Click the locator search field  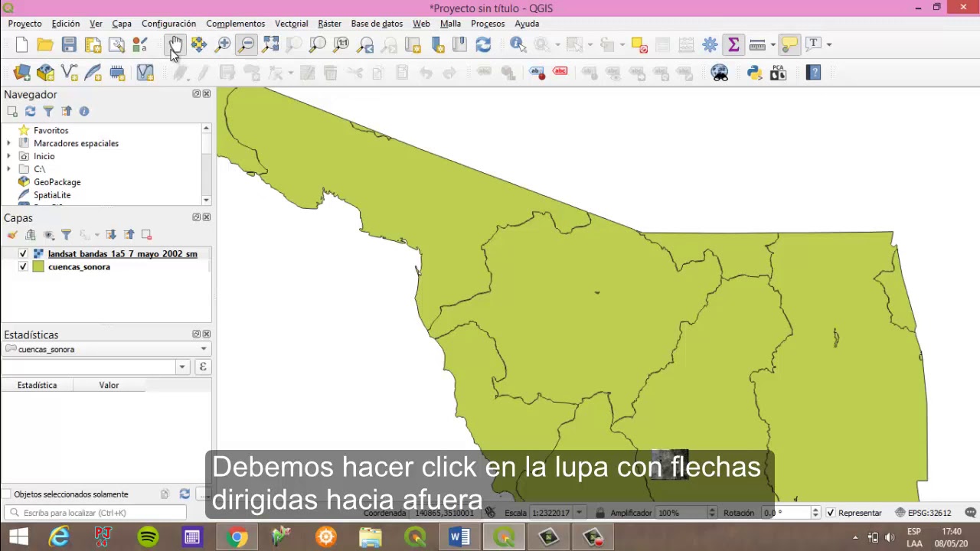(96, 513)
